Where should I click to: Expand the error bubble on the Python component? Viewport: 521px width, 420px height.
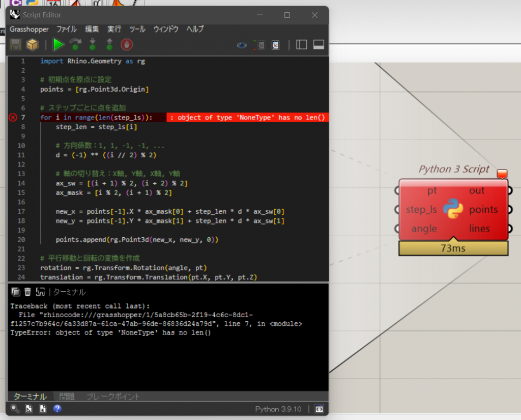pyautogui.click(x=502, y=174)
